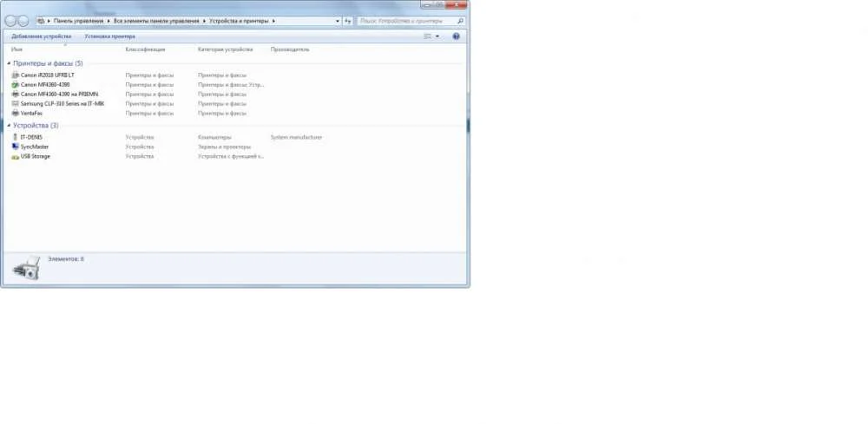
Task: Open the address bar history dropdown
Action: click(x=338, y=21)
